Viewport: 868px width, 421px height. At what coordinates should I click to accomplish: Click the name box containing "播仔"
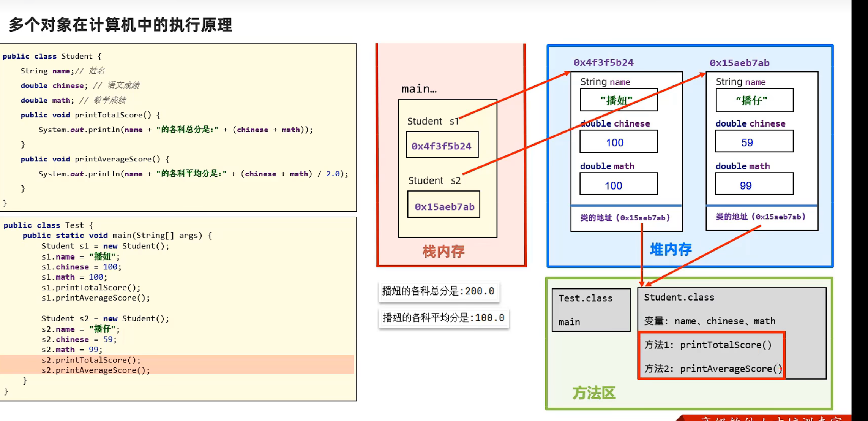coord(754,100)
